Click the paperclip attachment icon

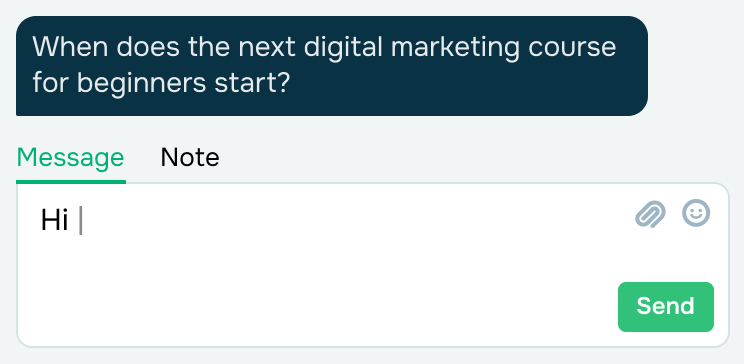pos(650,214)
